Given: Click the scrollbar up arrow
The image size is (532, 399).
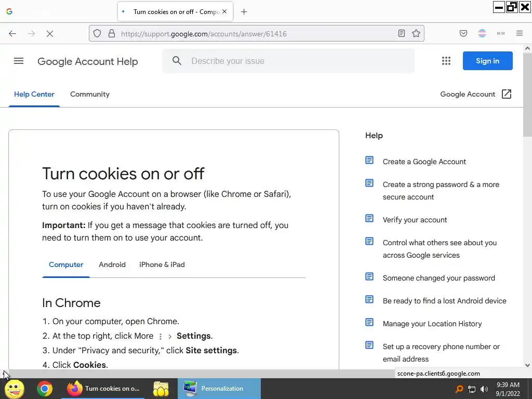Looking at the screenshot, I should 527,48.
